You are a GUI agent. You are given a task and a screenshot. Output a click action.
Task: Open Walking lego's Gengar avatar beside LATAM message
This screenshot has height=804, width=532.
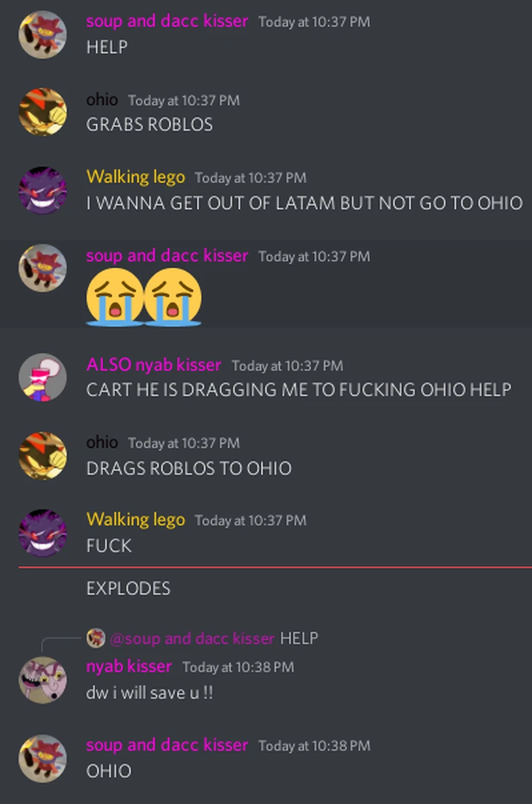click(x=42, y=190)
